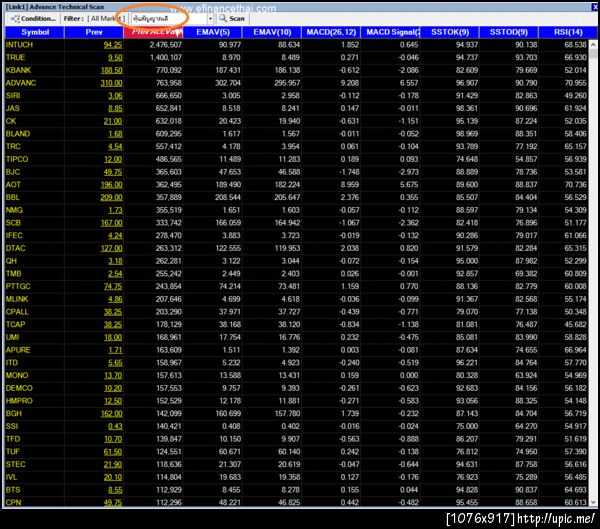Open BGH previous price link 162.00
600x529 pixels.
[111, 413]
